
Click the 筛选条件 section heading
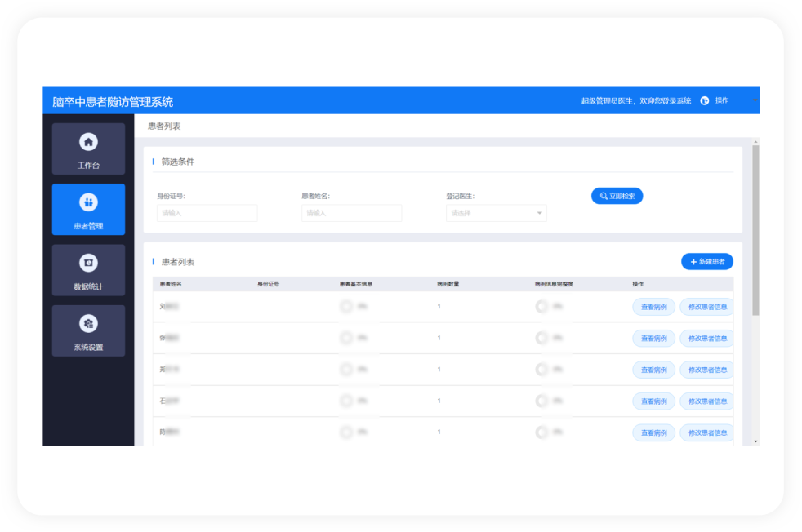tap(178, 162)
